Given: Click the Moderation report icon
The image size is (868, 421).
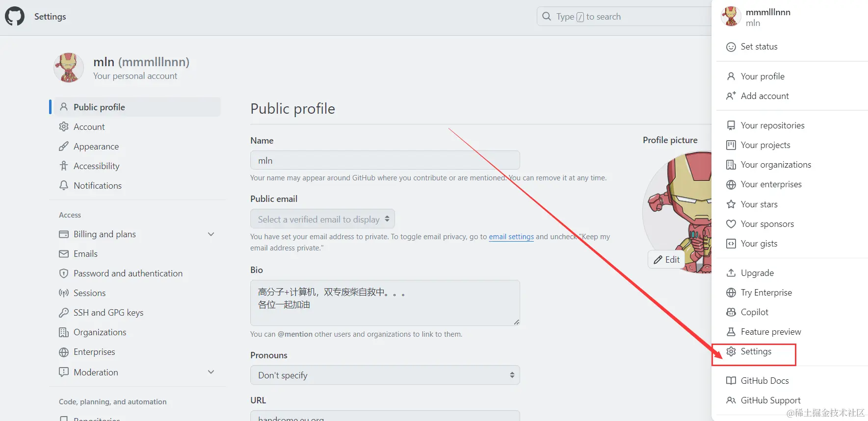Looking at the screenshot, I should pos(64,372).
